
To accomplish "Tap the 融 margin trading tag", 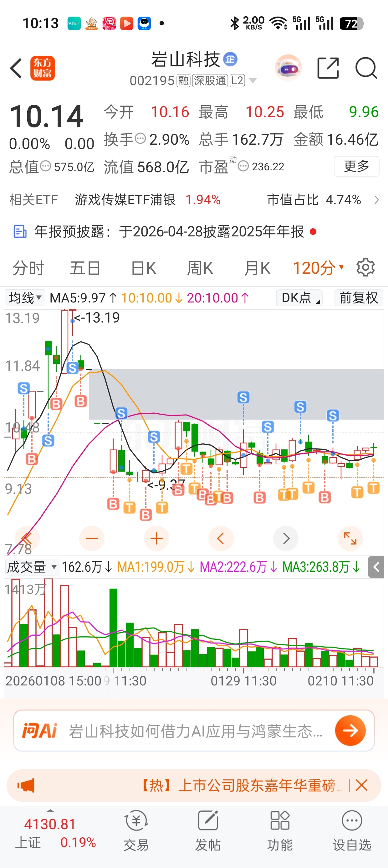I will click(x=184, y=80).
